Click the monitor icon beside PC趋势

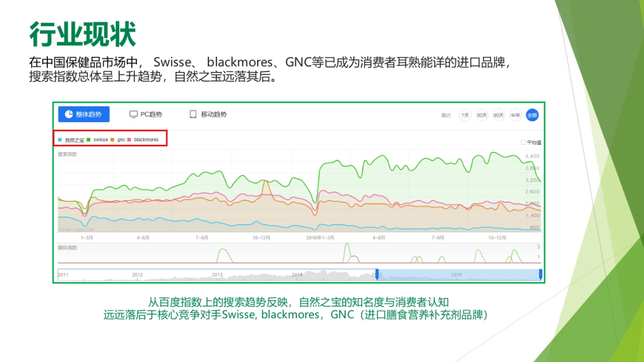134,114
